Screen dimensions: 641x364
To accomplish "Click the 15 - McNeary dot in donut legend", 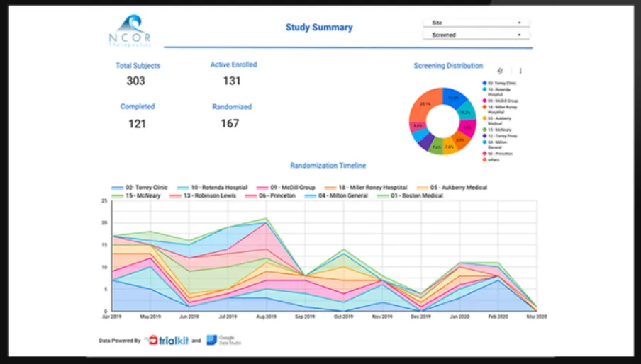I will pos(484,130).
